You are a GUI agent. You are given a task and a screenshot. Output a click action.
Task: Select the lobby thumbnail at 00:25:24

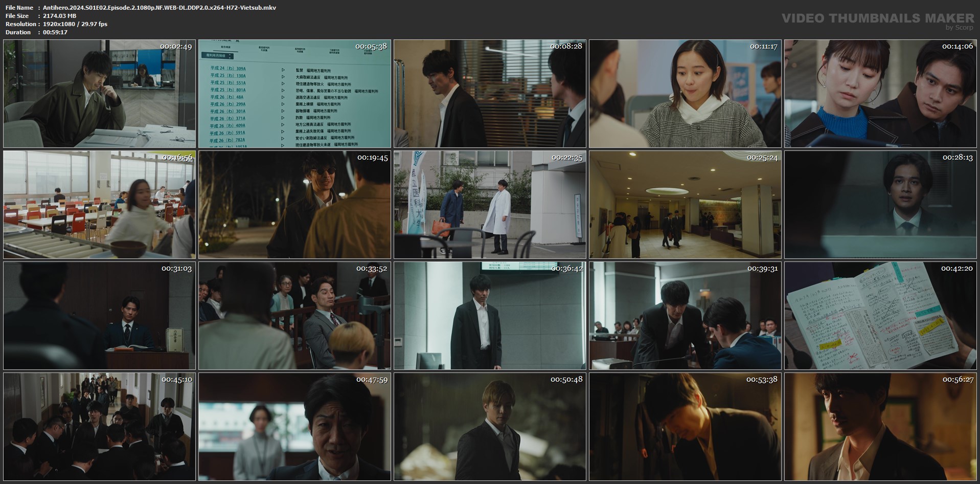pyautogui.click(x=685, y=205)
